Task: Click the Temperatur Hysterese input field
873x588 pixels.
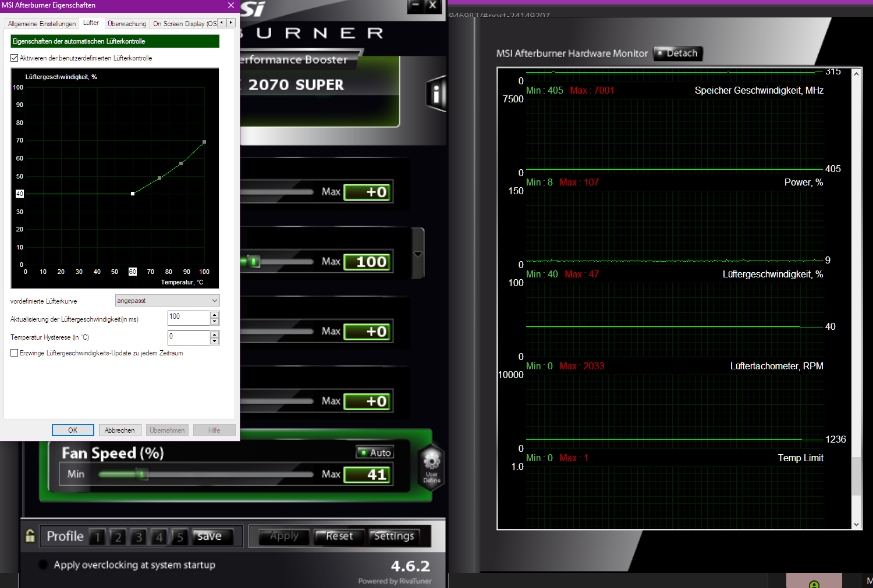Action: click(x=189, y=338)
